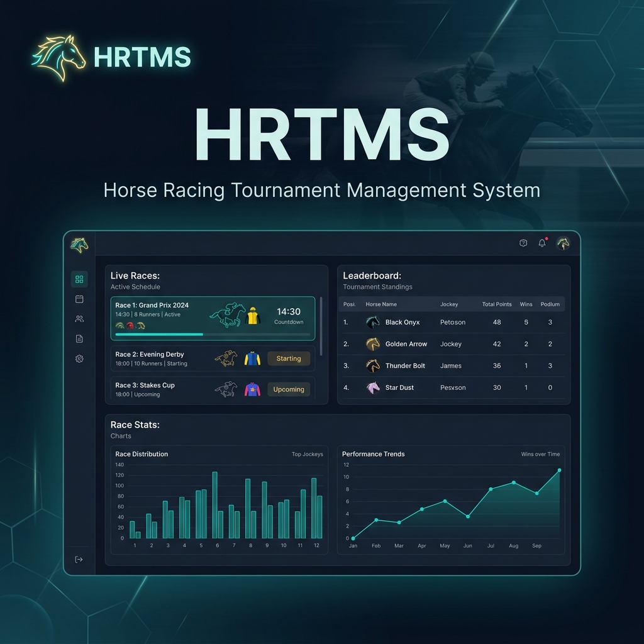Sort by Wins column header
The image size is (644, 644).
526,304
